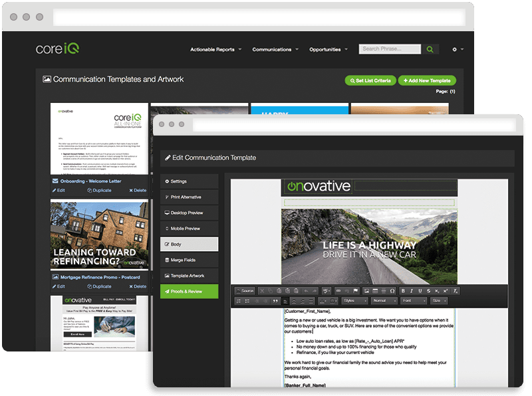The width and height of the screenshot is (532, 396).
Task: Toggle strikethrough formatting
Action: (428, 291)
